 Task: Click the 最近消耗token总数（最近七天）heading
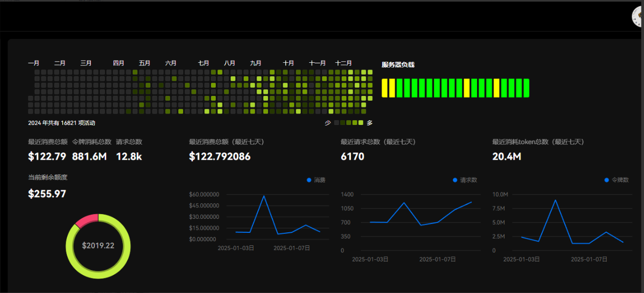[x=538, y=142]
